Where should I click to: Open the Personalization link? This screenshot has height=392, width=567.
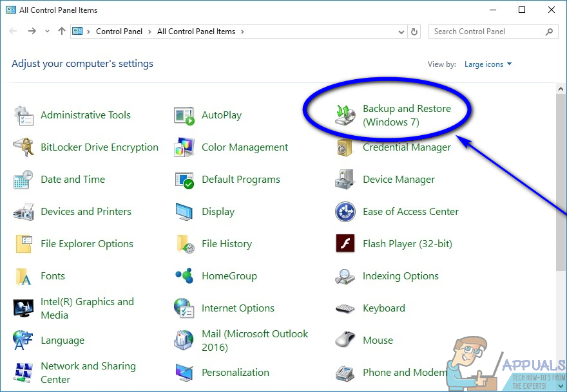(235, 373)
